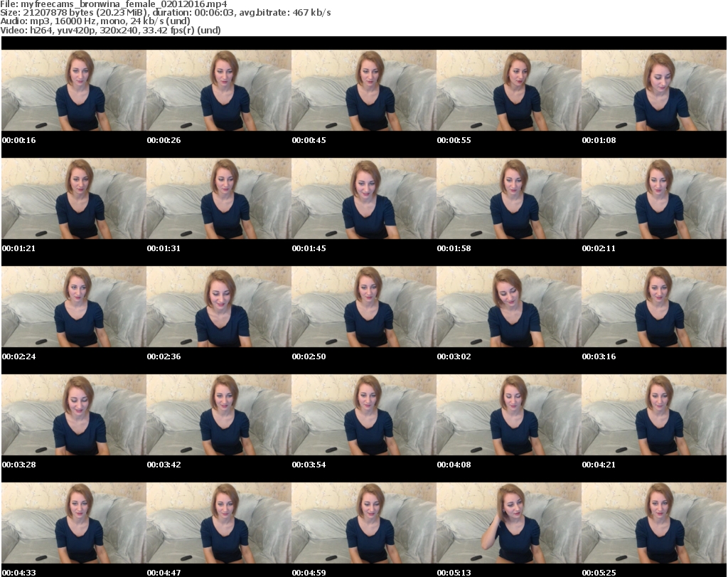Viewport: 728px width, 577px height.
Task: Pick the preview frame at 00:02:50
Action: tap(364, 307)
